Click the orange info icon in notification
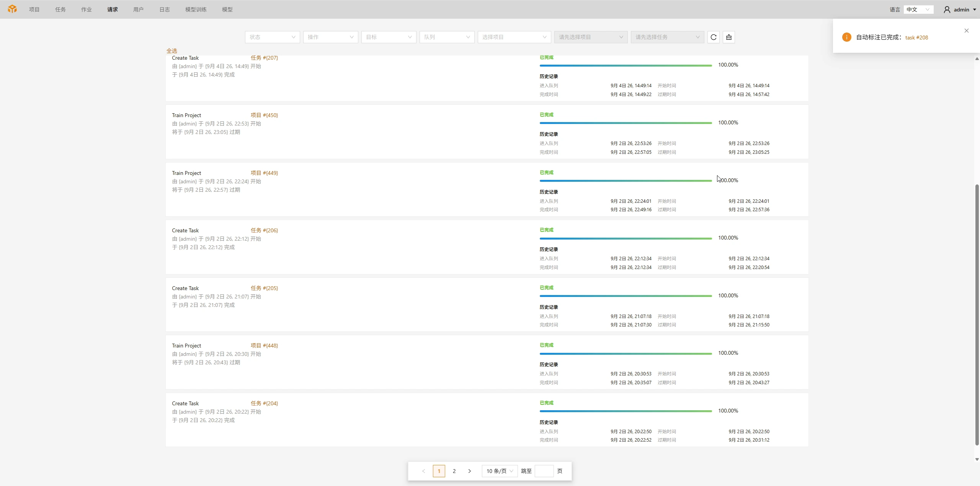980x486 pixels. click(x=846, y=37)
